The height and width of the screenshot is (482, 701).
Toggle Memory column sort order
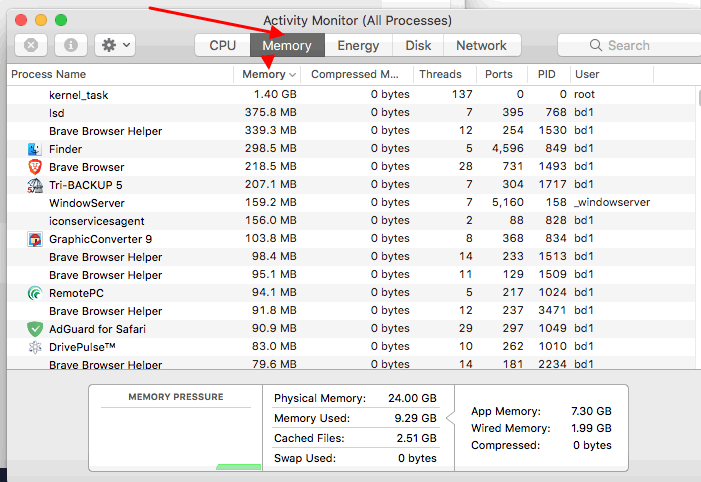[267, 74]
